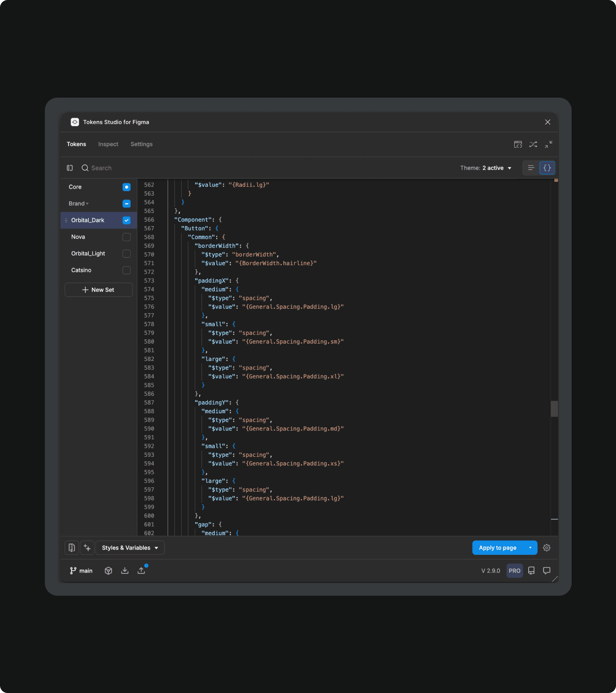The height and width of the screenshot is (693, 616).
Task: Click the drag handle on Orbital_Dark
Action: click(66, 220)
